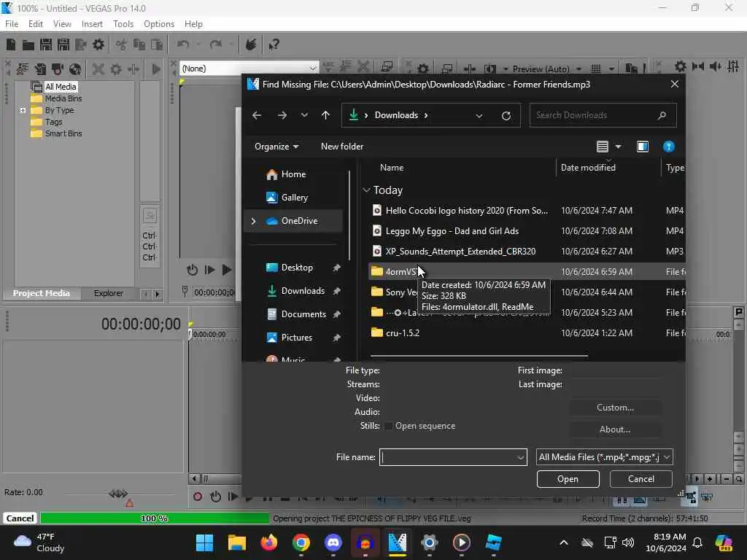Open the Tools menu
This screenshot has width=747, height=560.
click(x=123, y=24)
